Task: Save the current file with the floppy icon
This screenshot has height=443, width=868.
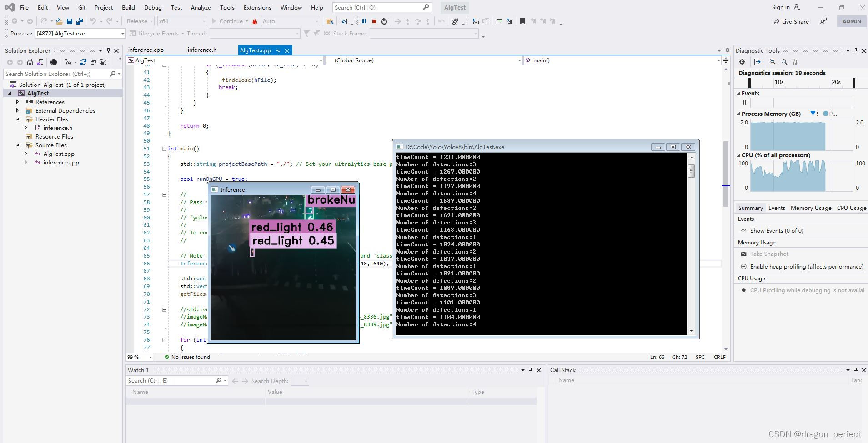Action: coord(69,21)
